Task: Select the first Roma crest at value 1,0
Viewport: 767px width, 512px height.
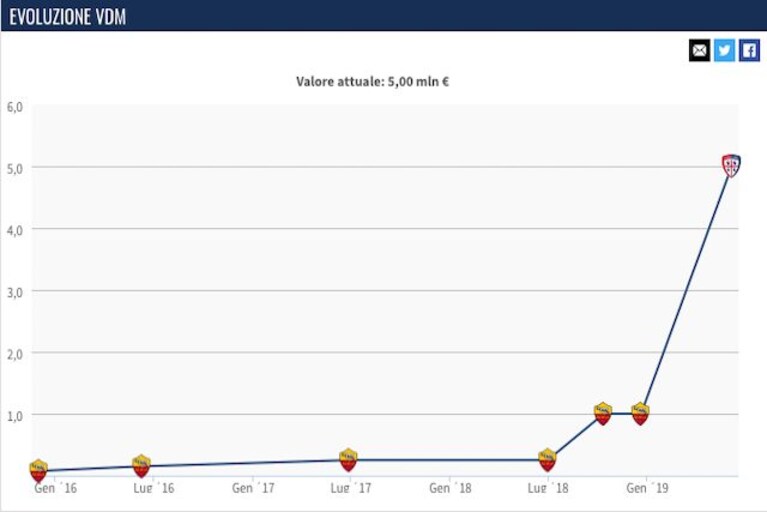Action: tap(603, 414)
